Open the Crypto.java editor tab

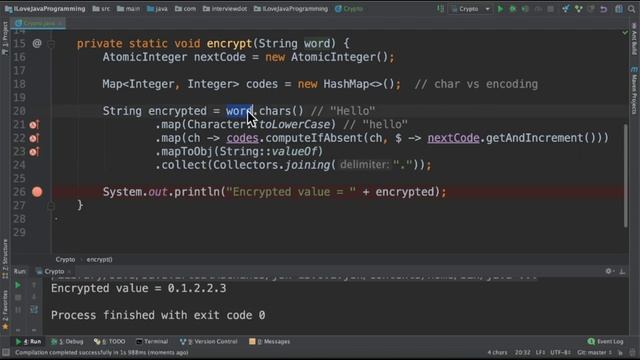[38, 23]
